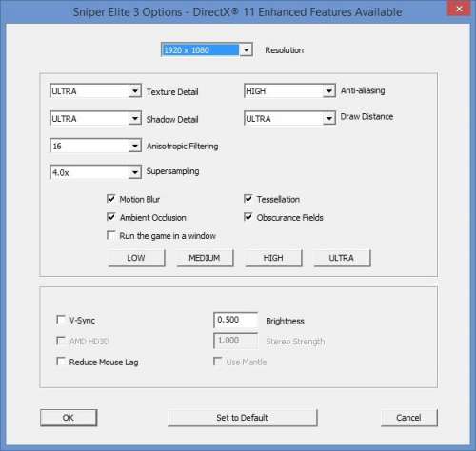Click the Brightness label
The height and width of the screenshot is (451, 476).
pyautogui.click(x=285, y=321)
